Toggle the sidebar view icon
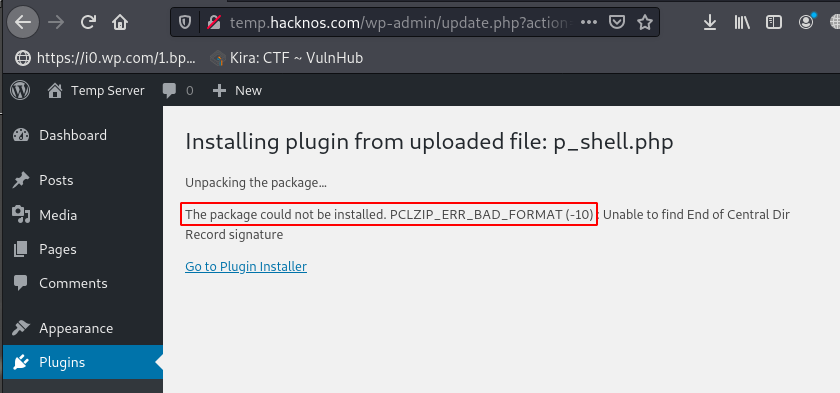The width and height of the screenshot is (840, 393). pyautogui.click(x=774, y=22)
